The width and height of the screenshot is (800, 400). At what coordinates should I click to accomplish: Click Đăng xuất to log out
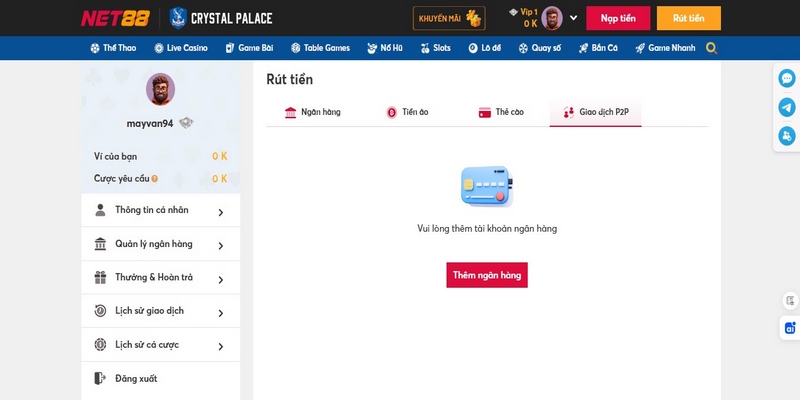coord(160,379)
